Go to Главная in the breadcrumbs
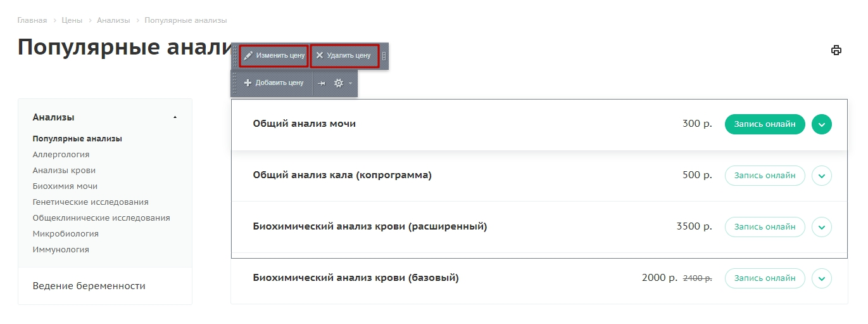868x324 pixels. 32,20
